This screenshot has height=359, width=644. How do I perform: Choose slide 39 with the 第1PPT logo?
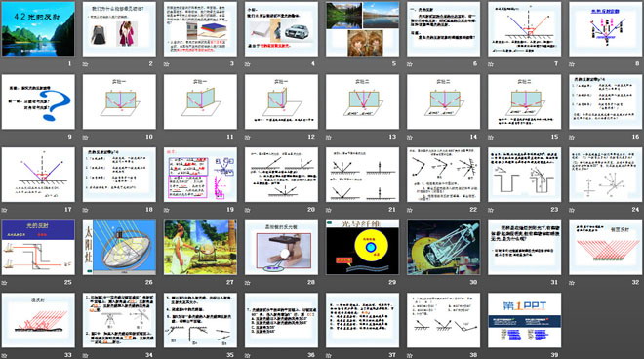click(x=525, y=320)
